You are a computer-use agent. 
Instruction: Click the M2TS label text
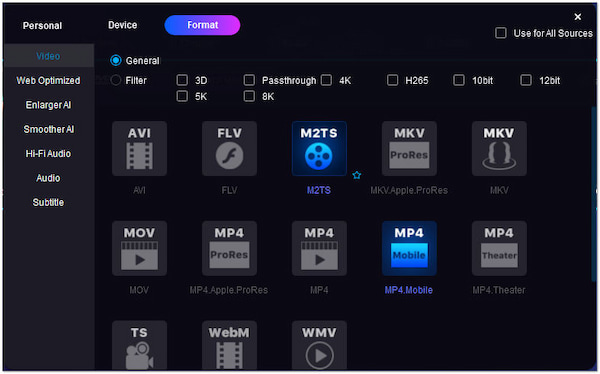pyautogui.click(x=319, y=190)
